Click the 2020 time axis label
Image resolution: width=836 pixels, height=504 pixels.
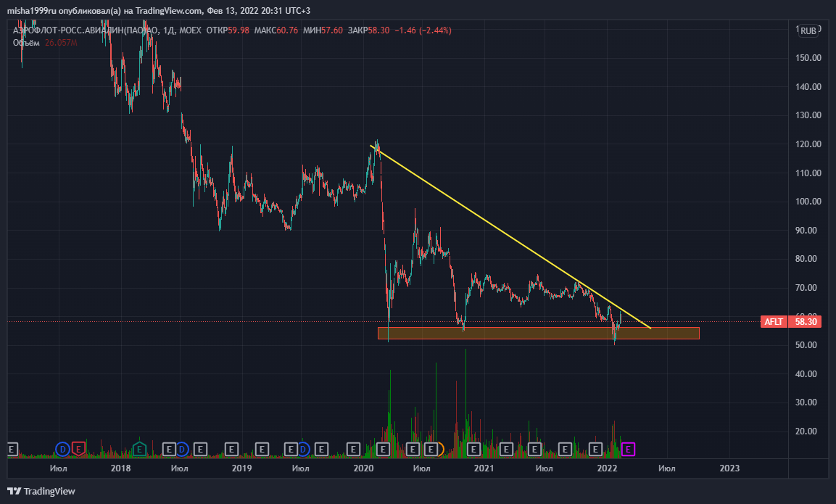[x=363, y=468]
